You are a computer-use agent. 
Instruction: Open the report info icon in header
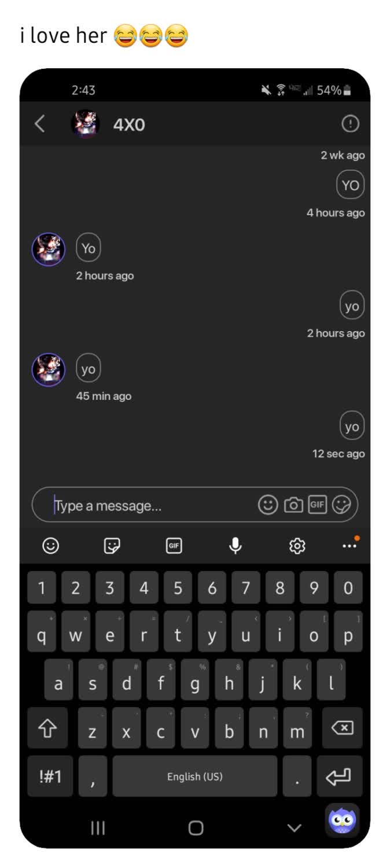tap(351, 123)
